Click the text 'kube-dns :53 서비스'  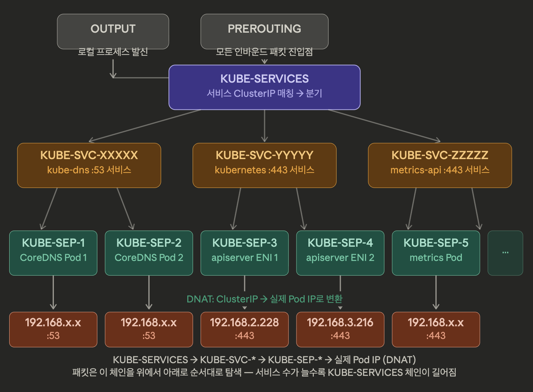pos(89,170)
